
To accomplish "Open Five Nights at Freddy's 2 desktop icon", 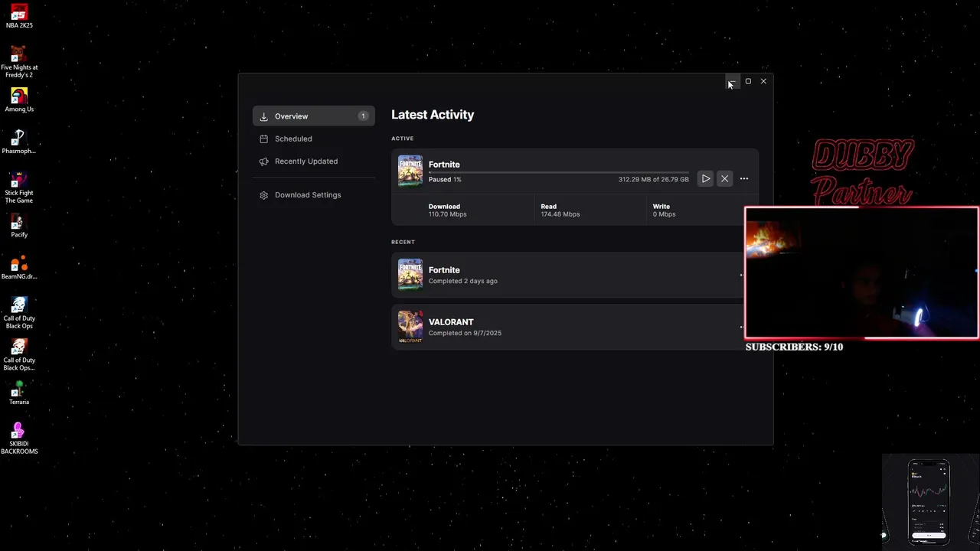I will (x=19, y=62).
